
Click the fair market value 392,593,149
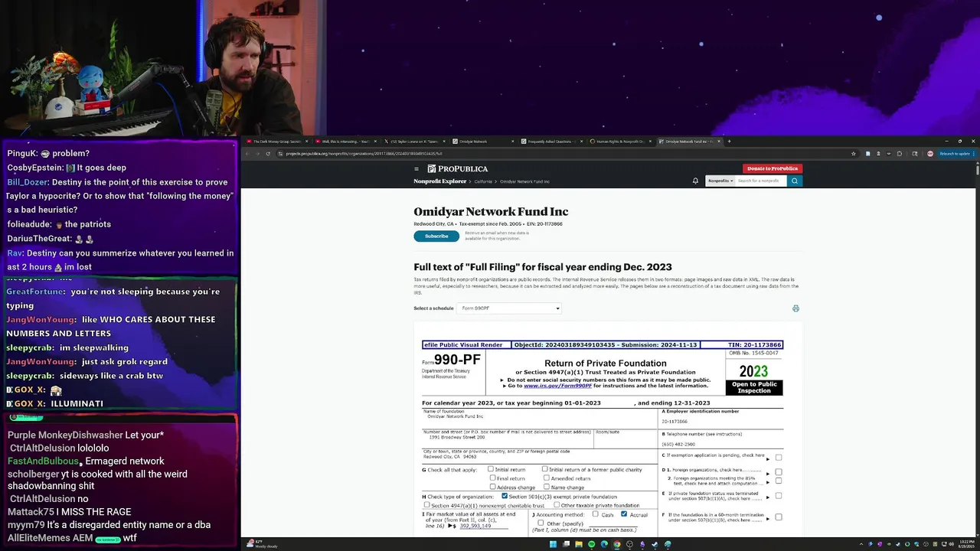tap(475, 526)
